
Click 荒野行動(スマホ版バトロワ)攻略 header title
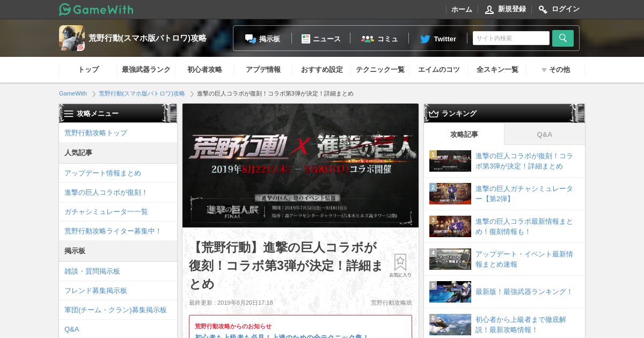(x=148, y=38)
